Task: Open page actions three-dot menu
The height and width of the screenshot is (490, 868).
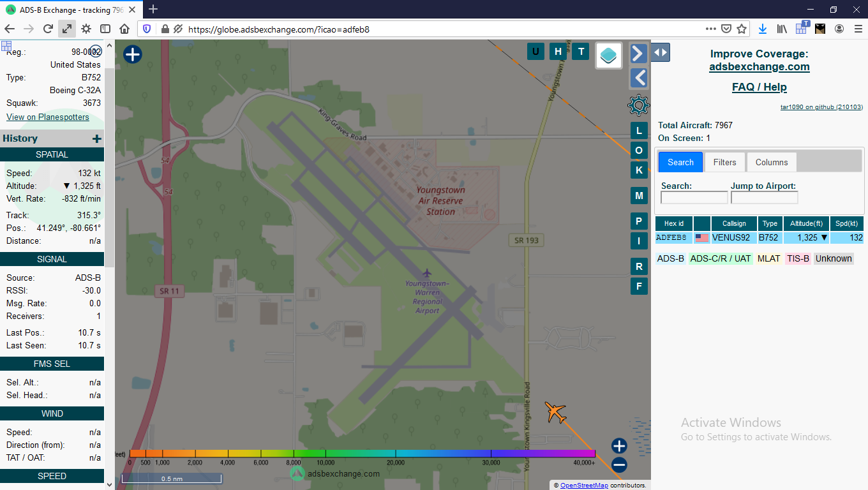Action: coord(711,29)
